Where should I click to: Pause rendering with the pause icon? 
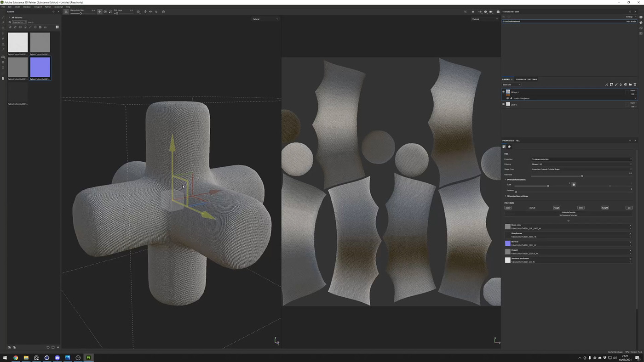coord(472,12)
